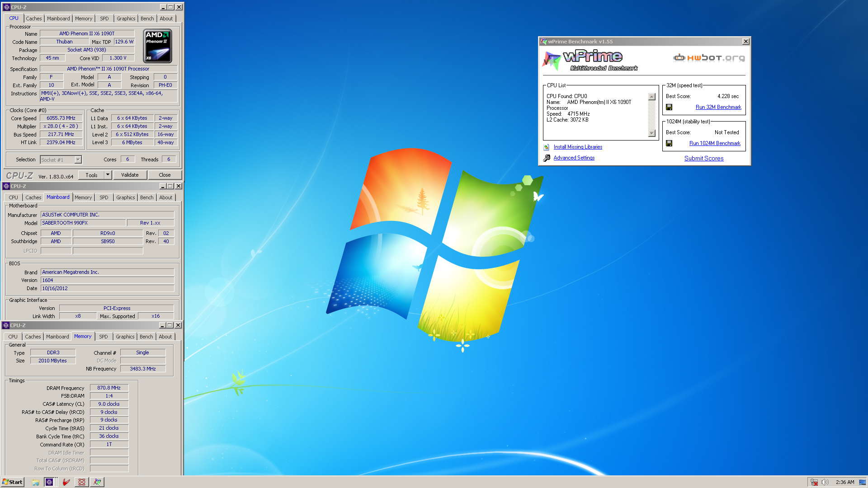The width and height of the screenshot is (868, 488).
Task: Click Run 32M Benchmark link
Action: click(718, 107)
